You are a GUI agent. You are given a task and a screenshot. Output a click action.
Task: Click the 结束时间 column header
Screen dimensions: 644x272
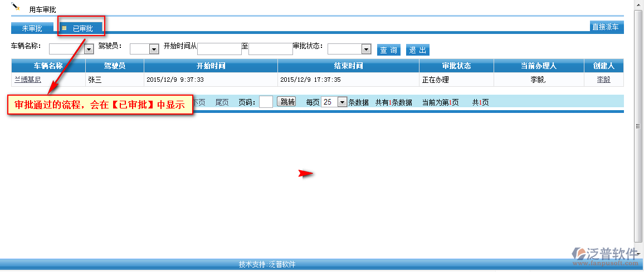point(348,66)
